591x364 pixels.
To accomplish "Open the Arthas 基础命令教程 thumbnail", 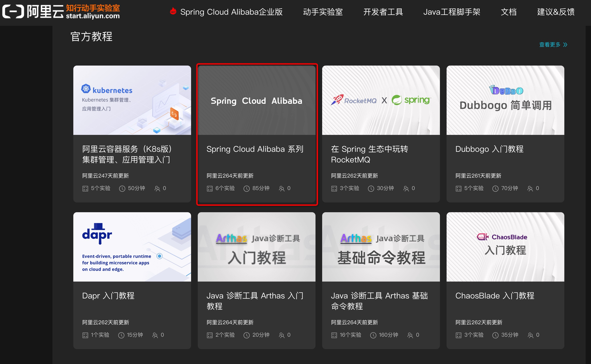I will point(381,247).
